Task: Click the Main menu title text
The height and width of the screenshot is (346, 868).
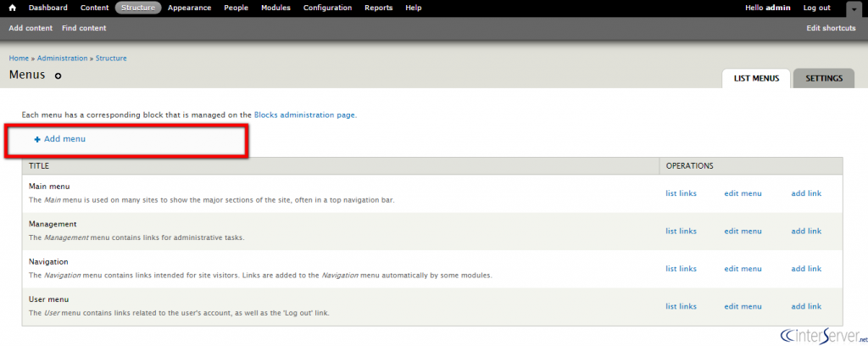Action: point(49,186)
